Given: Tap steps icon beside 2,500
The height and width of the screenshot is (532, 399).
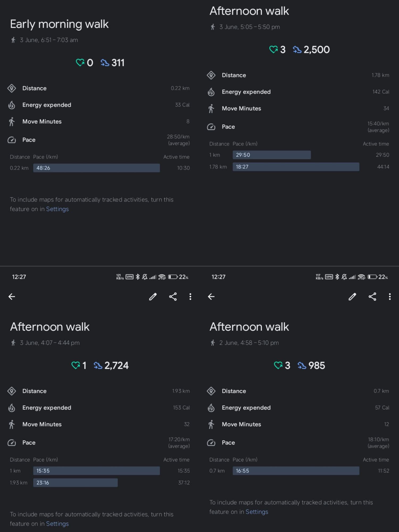Looking at the screenshot, I should tap(297, 49).
